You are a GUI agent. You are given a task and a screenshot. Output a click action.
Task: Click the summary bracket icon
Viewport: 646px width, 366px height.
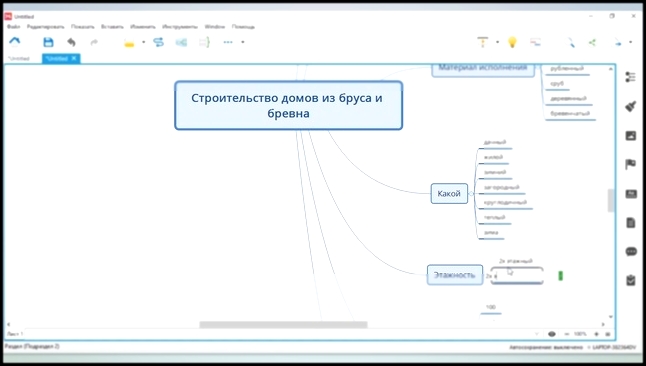[x=204, y=42]
